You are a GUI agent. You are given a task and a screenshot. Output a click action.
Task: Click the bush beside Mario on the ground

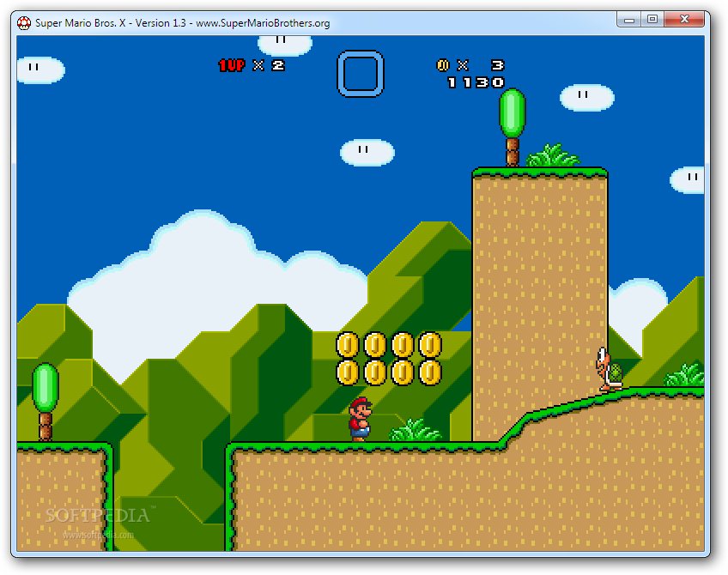(415, 430)
